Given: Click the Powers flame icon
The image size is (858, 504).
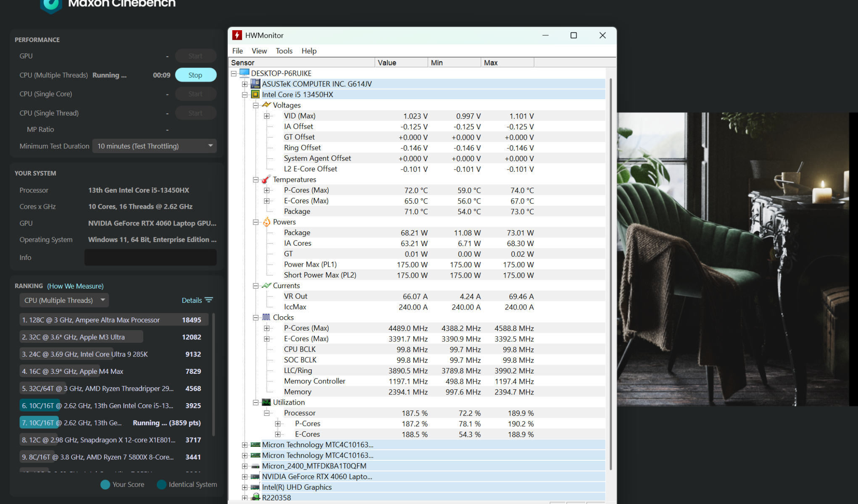Looking at the screenshot, I should tap(266, 222).
